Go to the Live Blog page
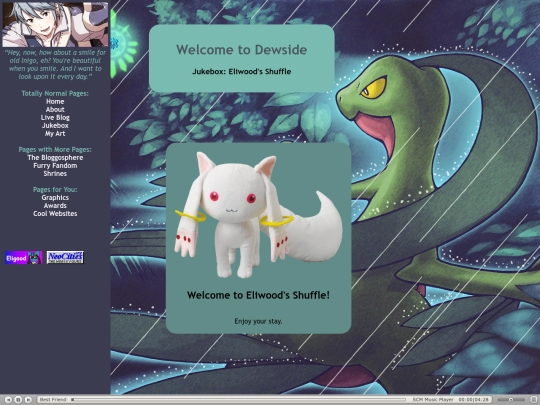540x405 pixels. (x=55, y=117)
